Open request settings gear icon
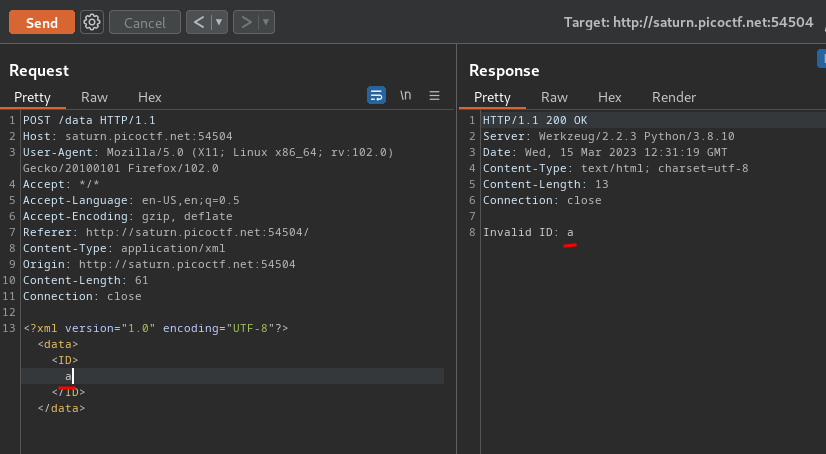 (92, 22)
